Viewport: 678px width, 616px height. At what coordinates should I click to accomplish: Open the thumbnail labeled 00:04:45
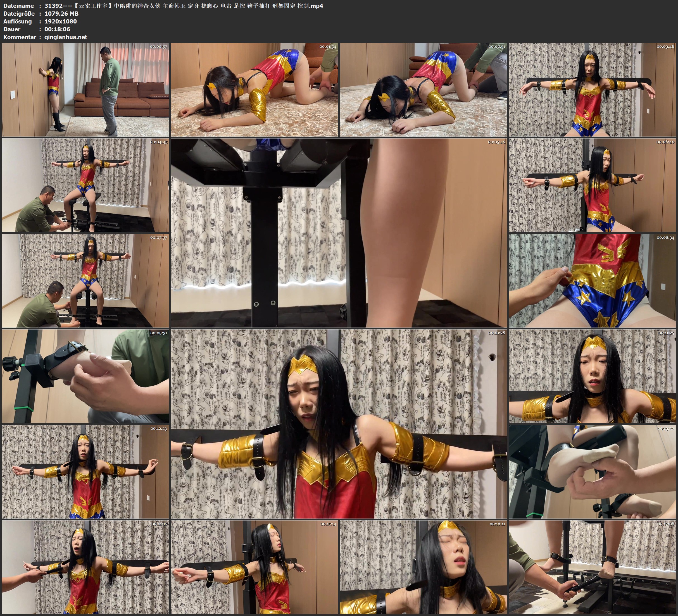coord(85,185)
